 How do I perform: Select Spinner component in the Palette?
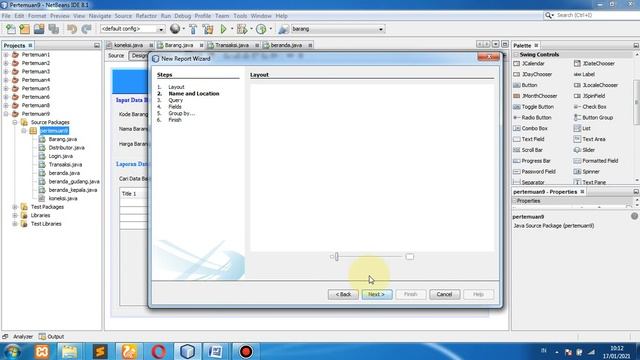pos(587,172)
